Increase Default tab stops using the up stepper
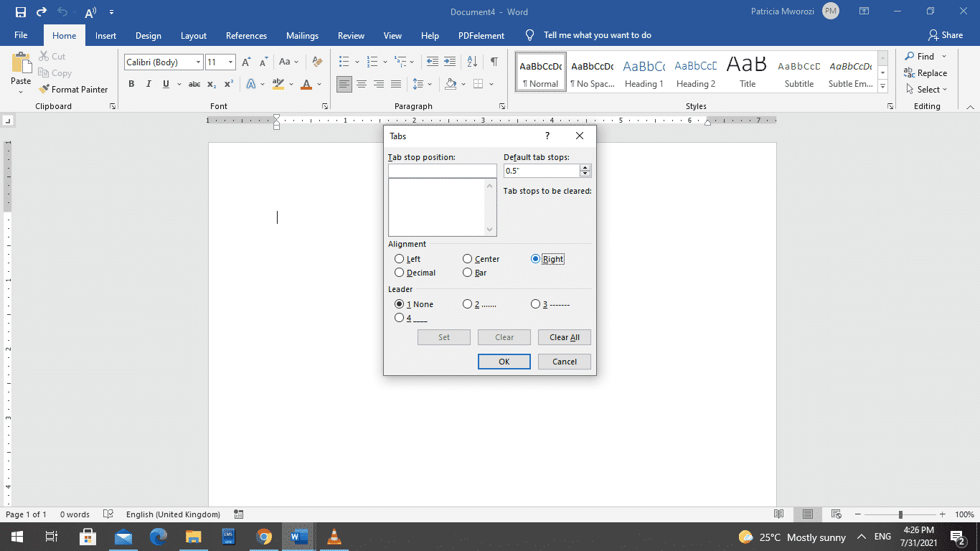The image size is (980, 551). (x=585, y=167)
